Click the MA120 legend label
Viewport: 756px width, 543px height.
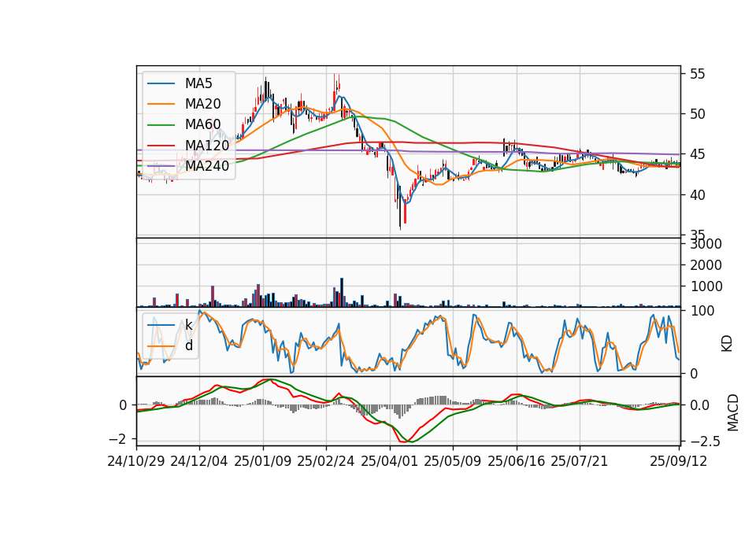[x=207, y=145]
